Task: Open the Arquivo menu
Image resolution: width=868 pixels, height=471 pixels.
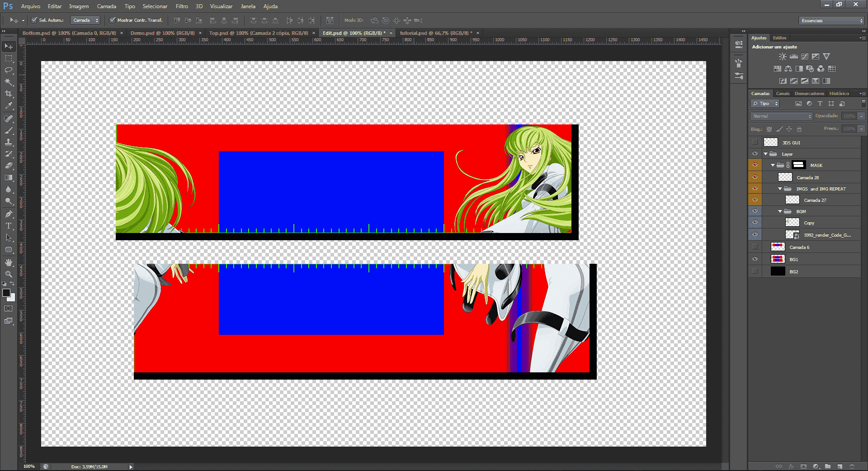Action: click(x=31, y=6)
